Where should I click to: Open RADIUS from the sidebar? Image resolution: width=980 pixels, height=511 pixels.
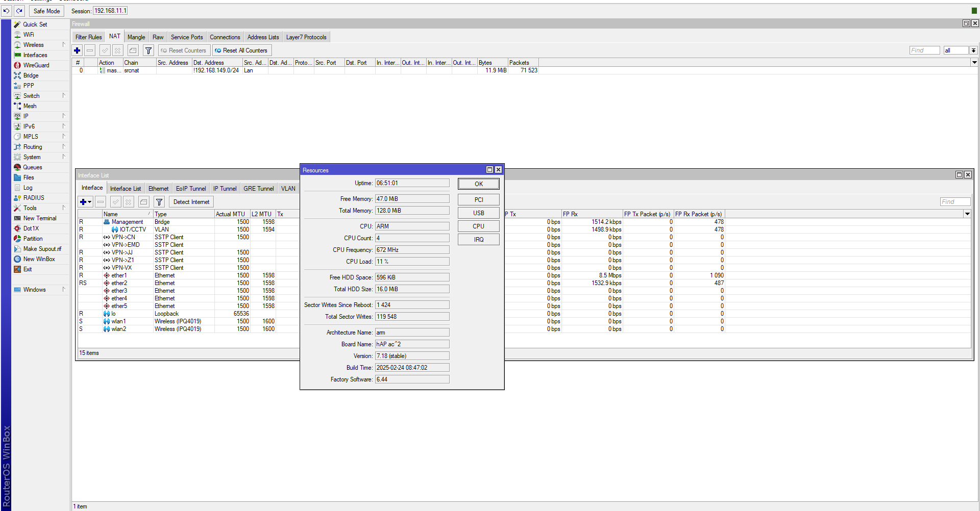coord(34,198)
